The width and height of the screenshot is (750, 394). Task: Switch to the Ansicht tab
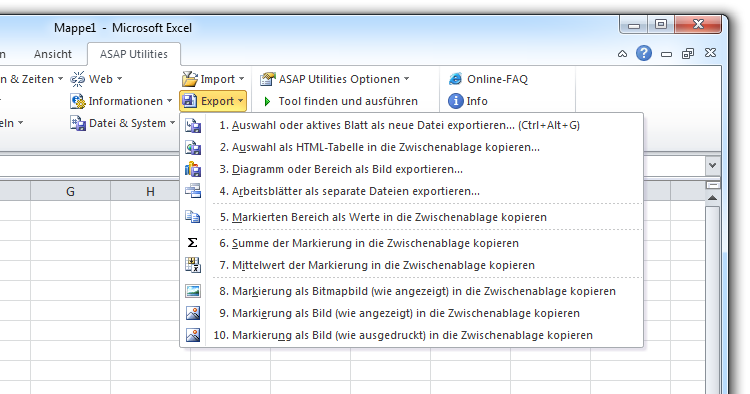coord(53,54)
